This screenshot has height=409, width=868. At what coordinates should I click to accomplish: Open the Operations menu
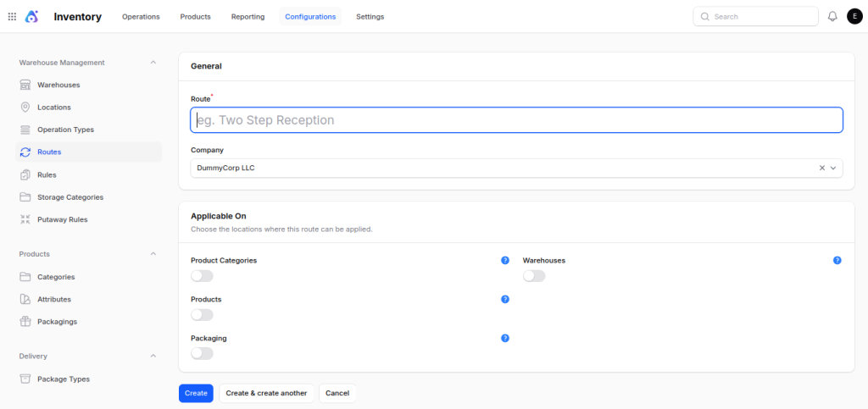pos(142,17)
